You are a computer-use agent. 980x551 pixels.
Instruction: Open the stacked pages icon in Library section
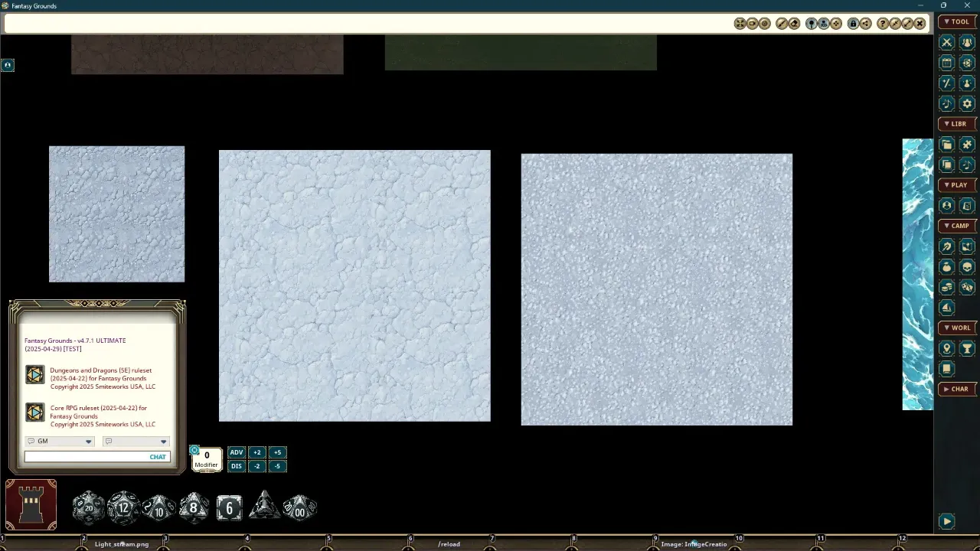coord(947,165)
